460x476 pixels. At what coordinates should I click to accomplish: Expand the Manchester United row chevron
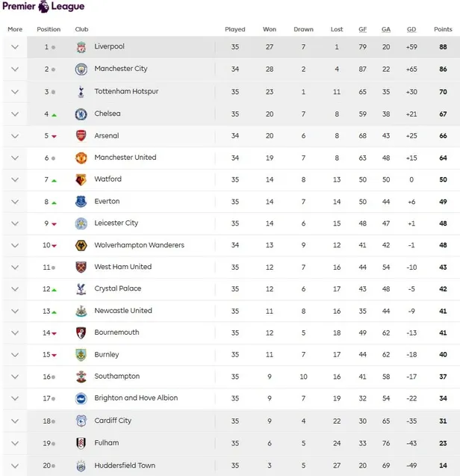(15, 158)
